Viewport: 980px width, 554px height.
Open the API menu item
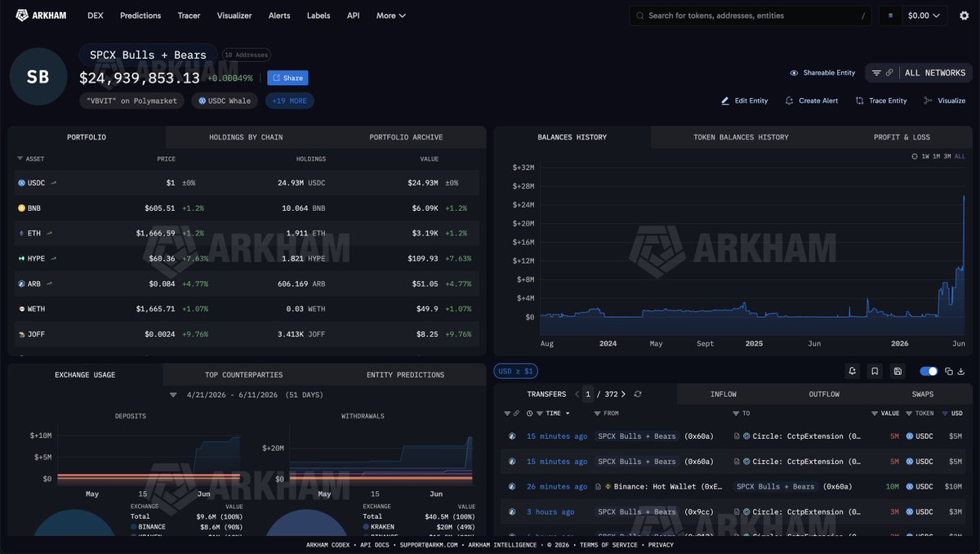pos(353,16)
